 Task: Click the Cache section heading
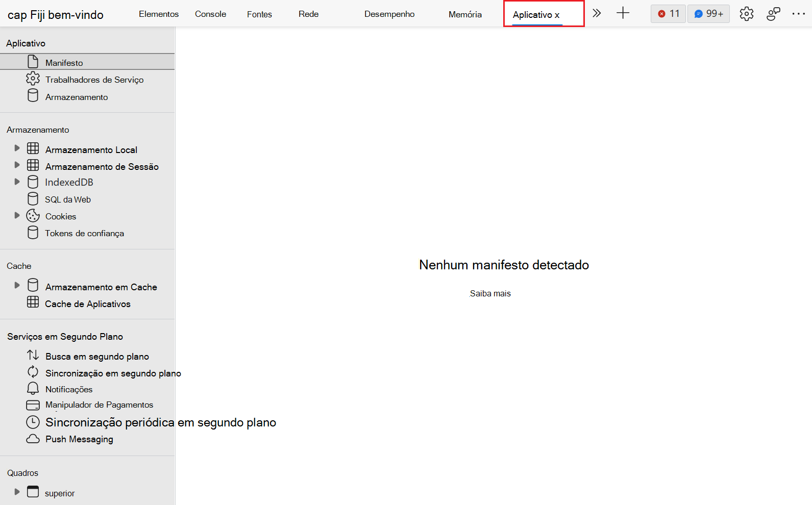tap(19, 266)
